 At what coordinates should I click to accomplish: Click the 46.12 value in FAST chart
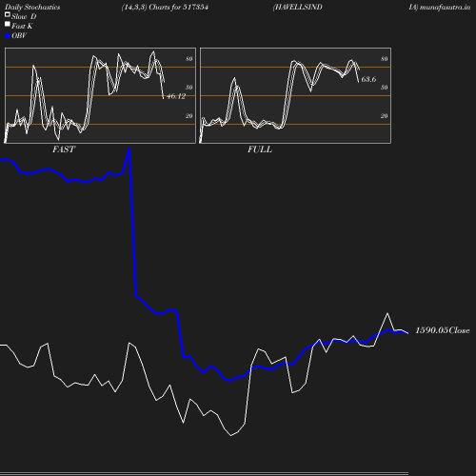[x=176, y=96]
